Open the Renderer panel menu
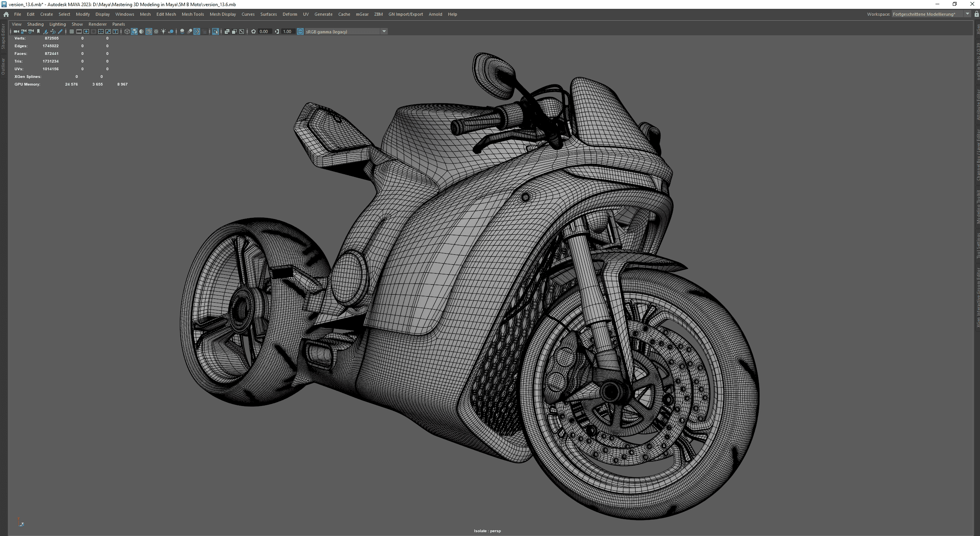 [97, 24]
